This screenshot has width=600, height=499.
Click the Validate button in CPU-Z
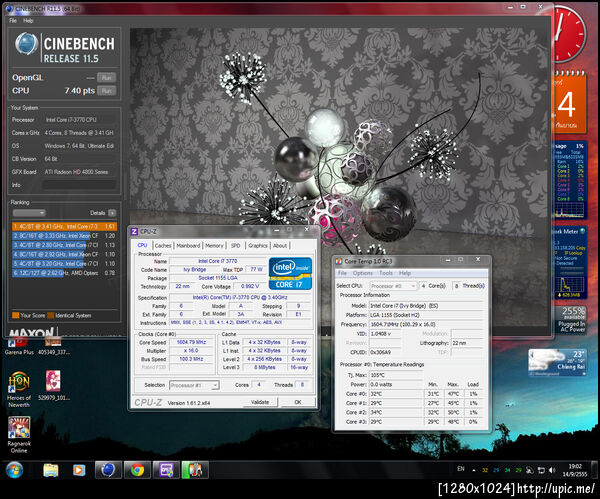260,402
